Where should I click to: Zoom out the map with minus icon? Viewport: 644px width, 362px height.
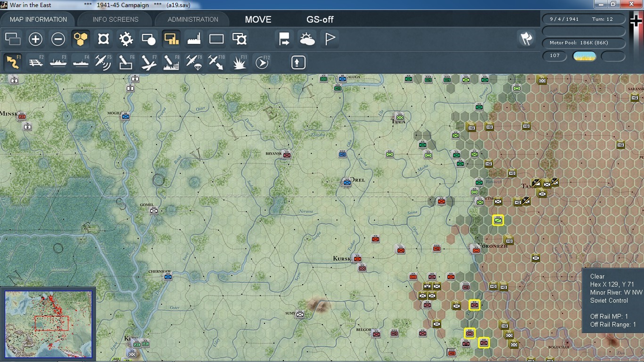[x=58, y=39]
